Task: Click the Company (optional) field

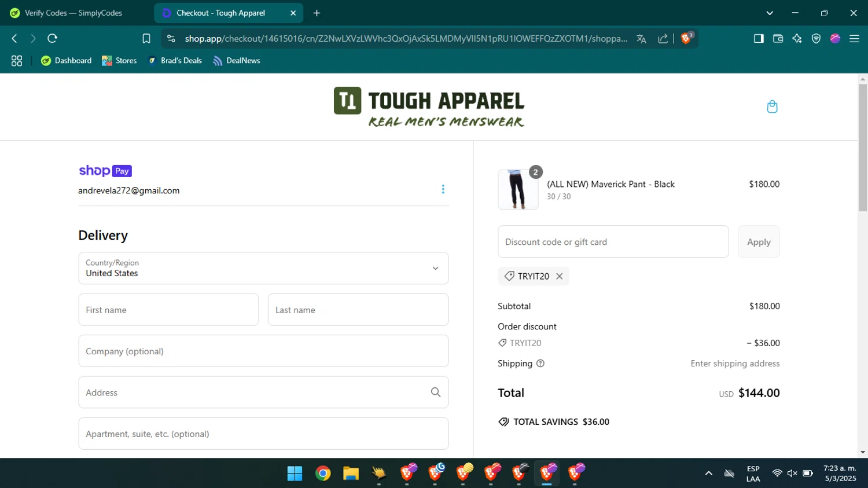Action: pos(263,351)
